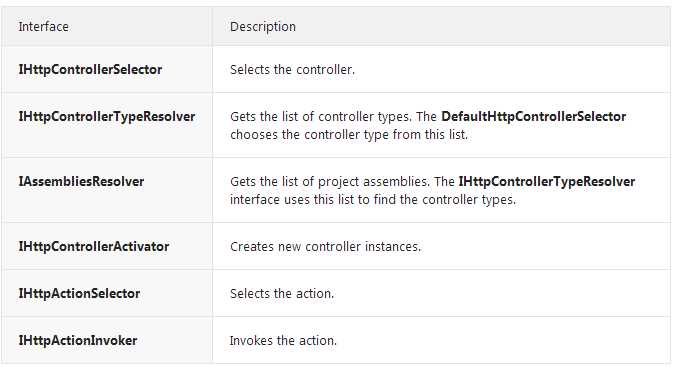Screen dimensions: 674x367
Task: Click 'Gets the list of controller types' text
Action: point(321,116)
